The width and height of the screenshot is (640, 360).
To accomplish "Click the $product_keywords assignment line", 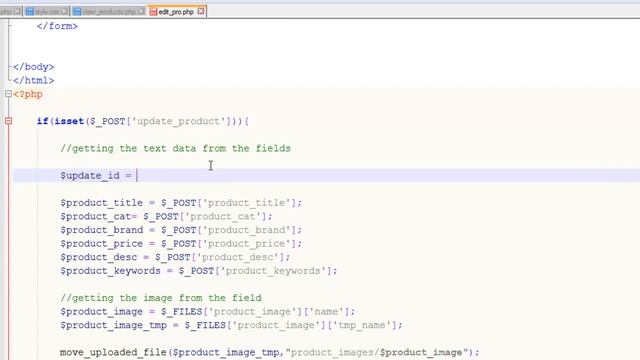I will coord(199,271).
